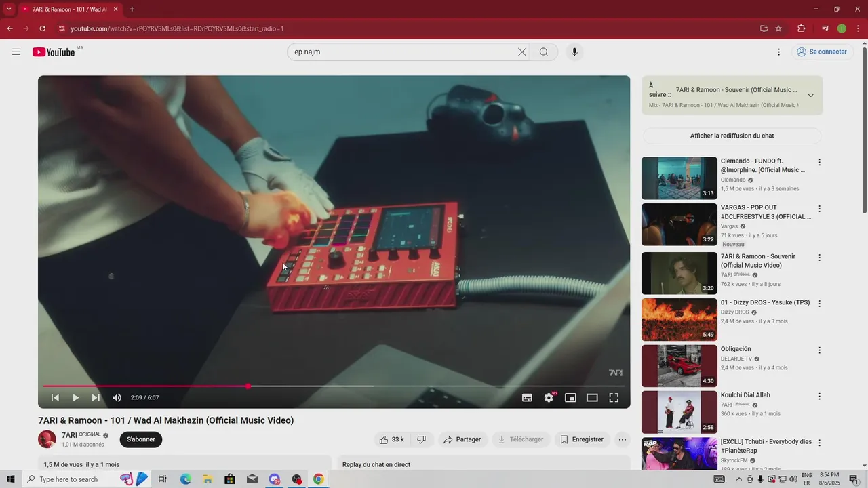This screenshot has height=488, width=868.
Task: Expand the À suivre playlist panel
Action: coord(810,96)
